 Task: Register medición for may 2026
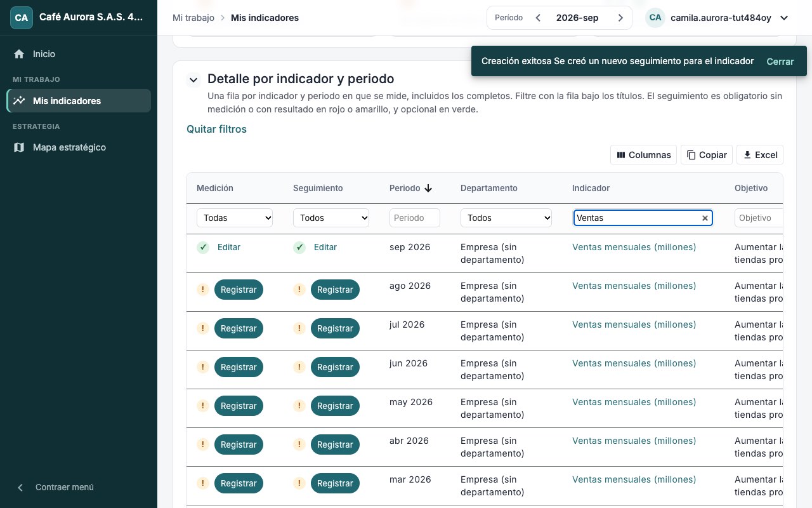[239, 406]
